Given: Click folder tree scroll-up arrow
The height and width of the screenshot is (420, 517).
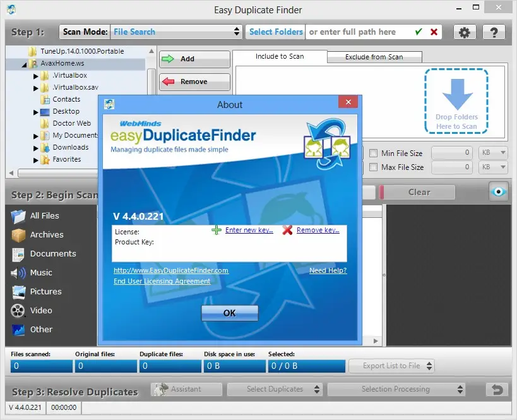Looking at the screenshot, I should 152,51.
